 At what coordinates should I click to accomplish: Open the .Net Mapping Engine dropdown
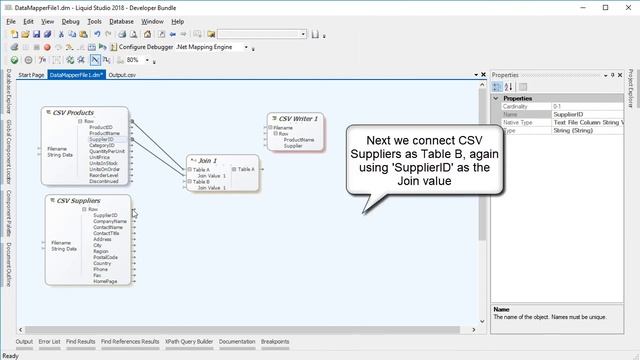[x=246, y=47]
